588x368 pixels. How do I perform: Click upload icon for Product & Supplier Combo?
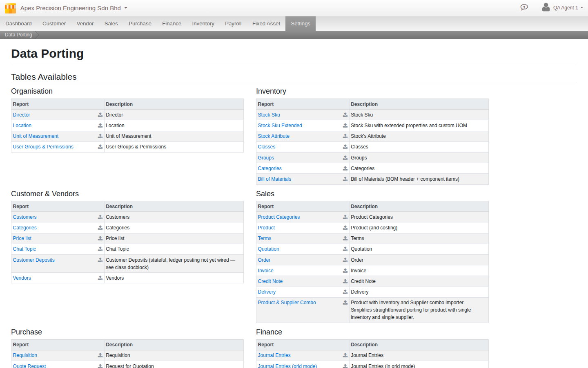(x=345, y=303)
